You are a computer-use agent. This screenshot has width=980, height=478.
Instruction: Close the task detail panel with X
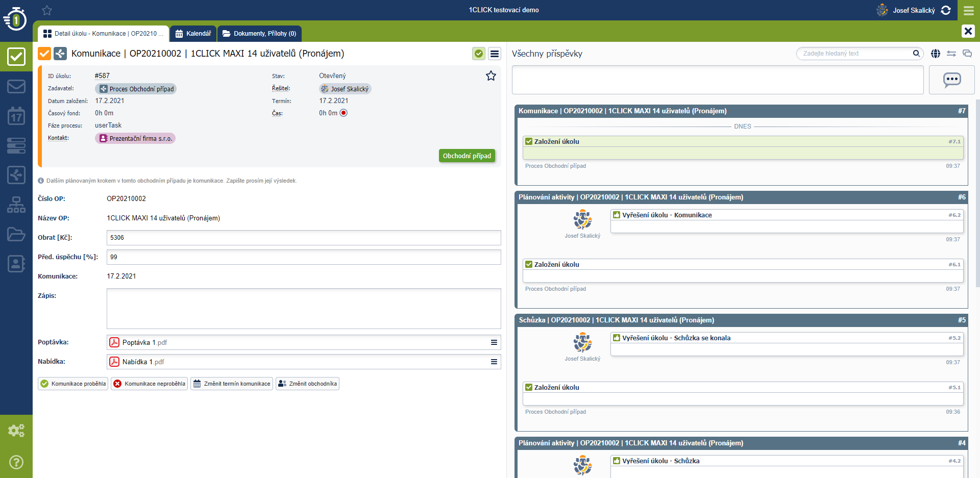968,31
